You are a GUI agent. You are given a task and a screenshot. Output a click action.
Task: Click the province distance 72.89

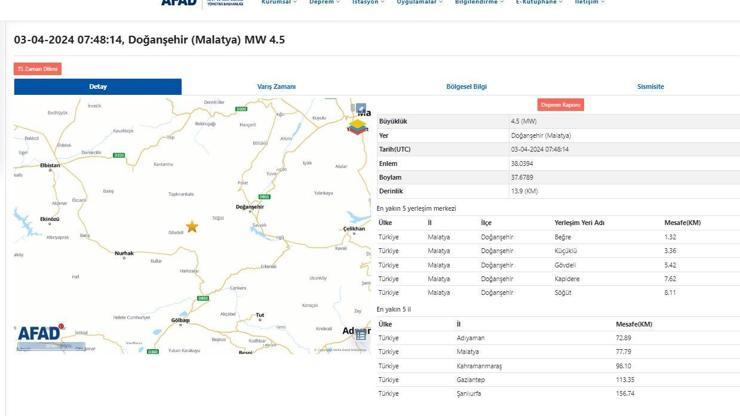(x=623, y=338)
